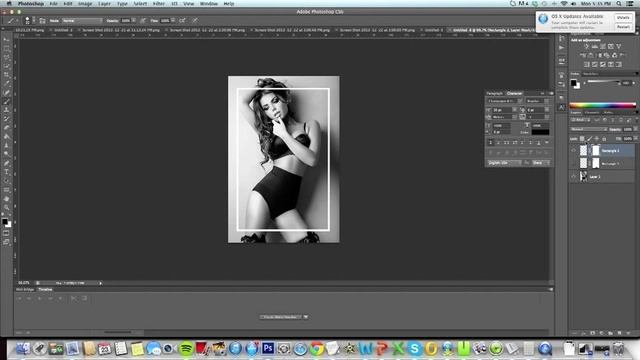Toggle visibility of the top Rectangle layer
640x360 pixels.
tap(573, 151)
